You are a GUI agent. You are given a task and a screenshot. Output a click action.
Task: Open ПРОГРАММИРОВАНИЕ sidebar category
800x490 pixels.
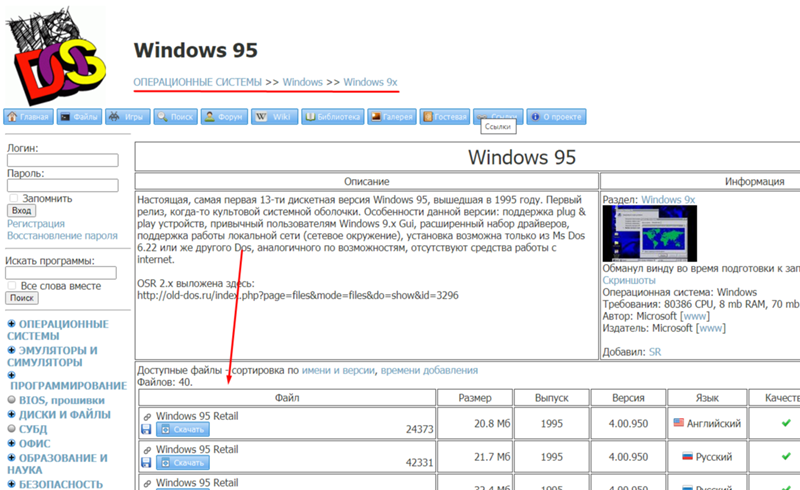coord(68,386)
